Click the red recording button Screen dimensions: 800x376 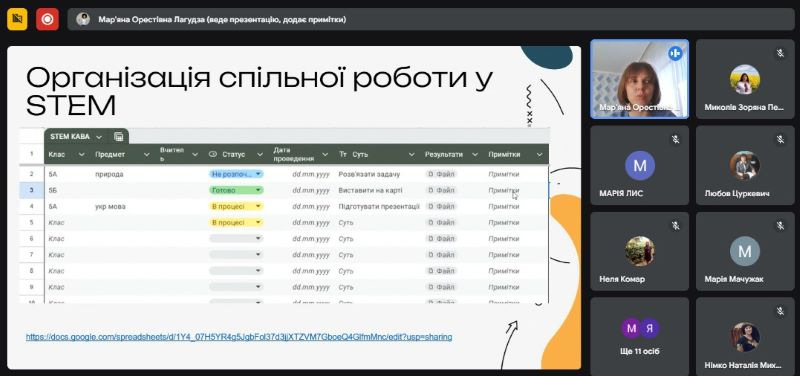click(x=47, y=19)
